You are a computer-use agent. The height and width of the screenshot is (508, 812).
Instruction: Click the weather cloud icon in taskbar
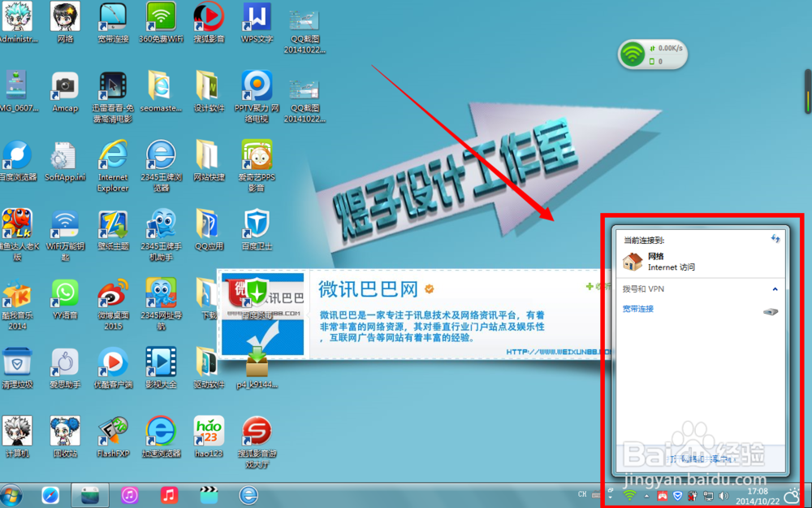coord(793,496)
